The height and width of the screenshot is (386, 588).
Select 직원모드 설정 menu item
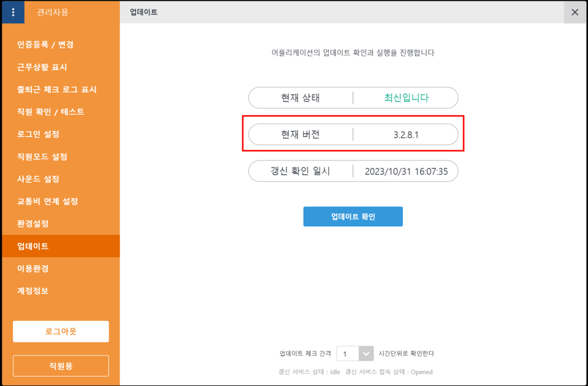[42, 157]
